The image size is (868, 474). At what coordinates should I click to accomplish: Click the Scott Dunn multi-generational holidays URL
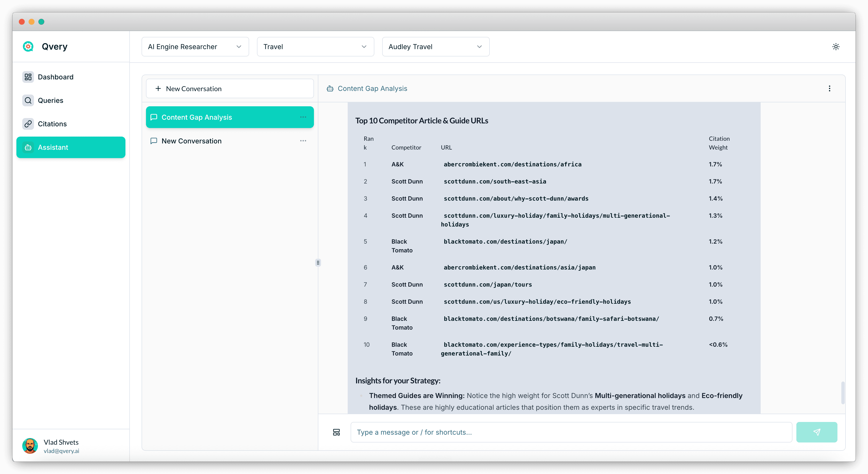pos(555,220)
